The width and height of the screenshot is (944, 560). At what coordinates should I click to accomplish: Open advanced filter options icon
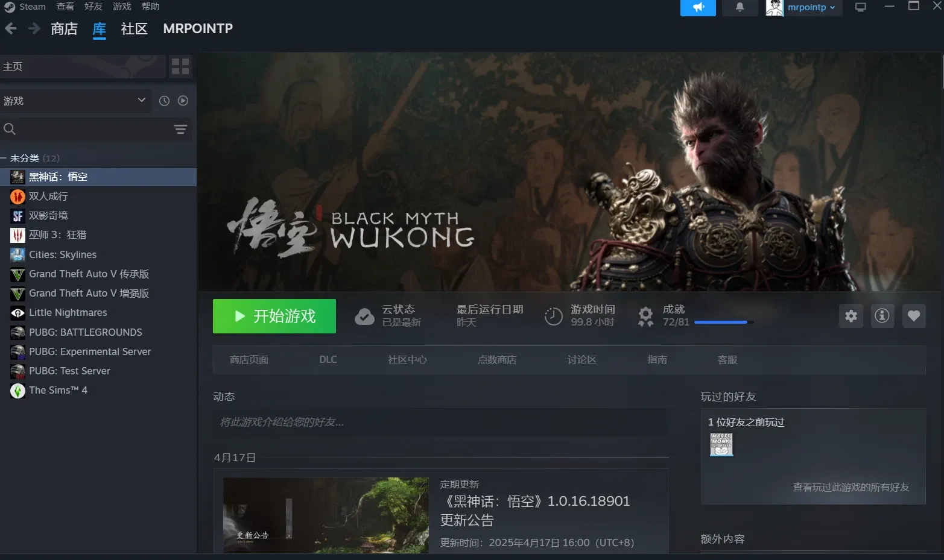click(180, 129)
